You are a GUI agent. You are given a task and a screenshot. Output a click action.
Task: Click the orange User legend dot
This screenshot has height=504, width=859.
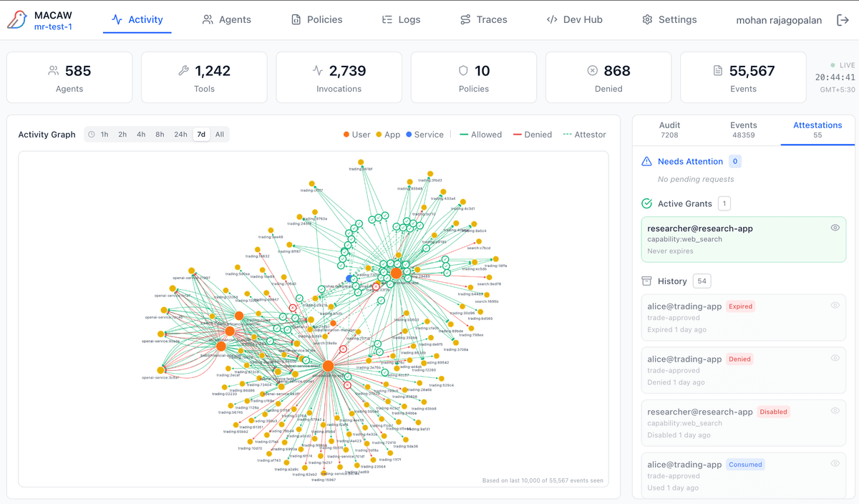tap(346, 135)
